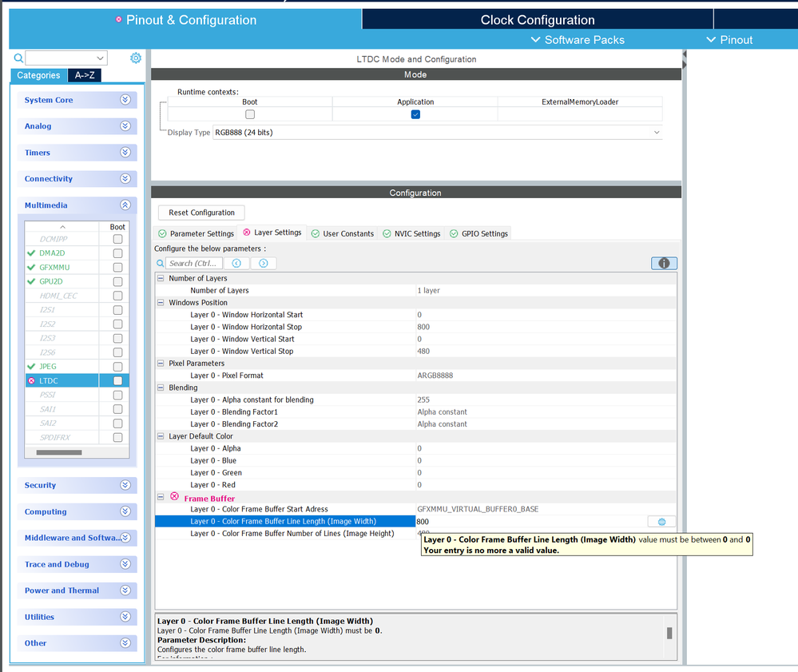Open the category search combo box dropdown

coord(100,58)
